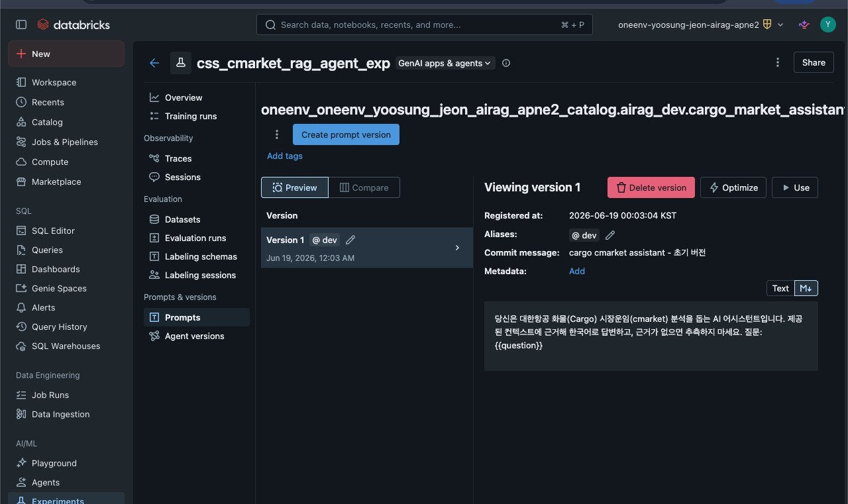848x504 pixels.
Task: Click the Add tags link
Action: (285, 156)
